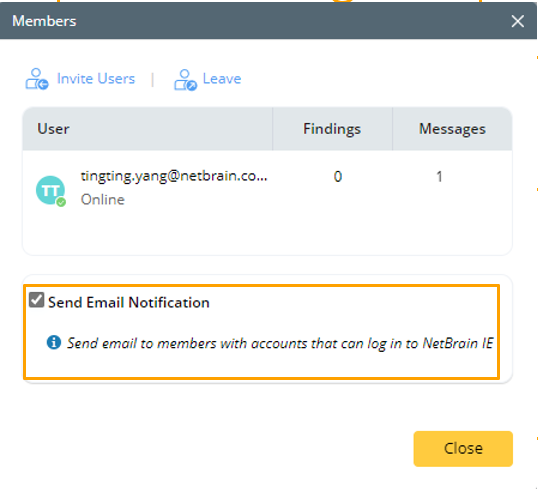Screen dimensions: 538x489
Task: Click the green online status badge
Action: 61,202
